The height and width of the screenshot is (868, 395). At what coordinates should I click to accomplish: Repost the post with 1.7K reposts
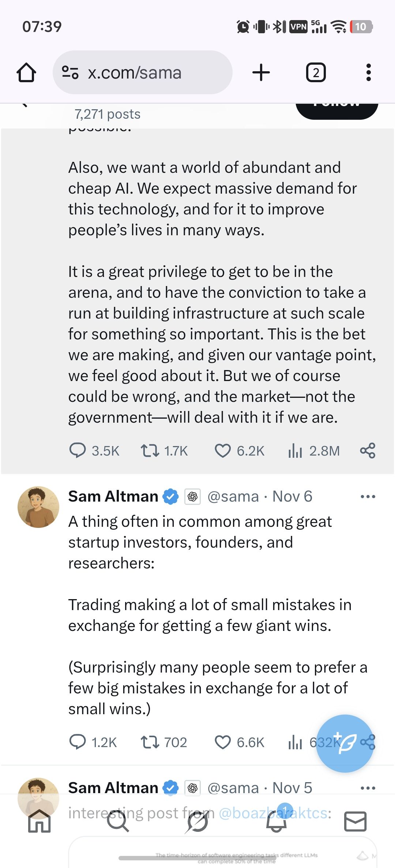[150, 450]
